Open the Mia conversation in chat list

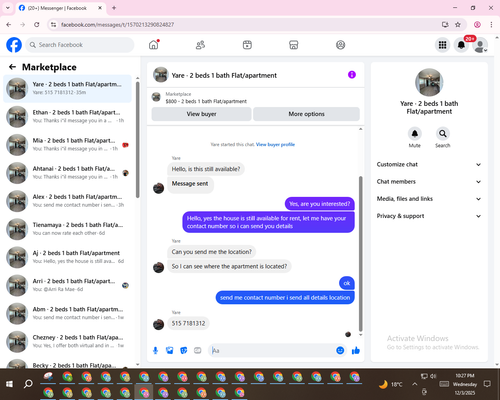click(67, 145)
